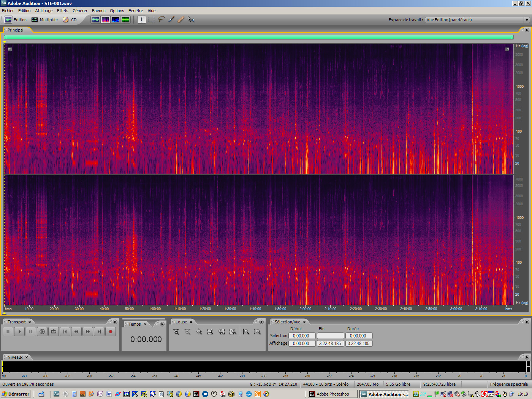The height and width of the screenshot is (399, 532).
Task: Select the Lasso selection tool
Action: (161, 19)
